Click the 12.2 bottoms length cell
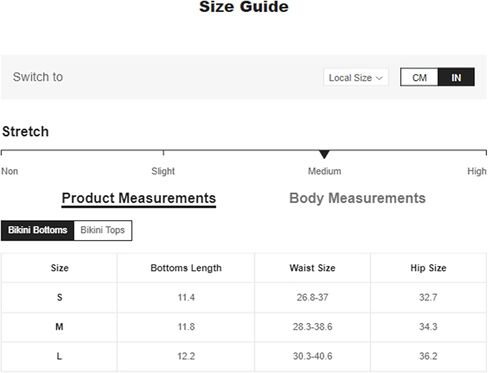Viewport: 488px width, 373px height. click(x=186, y=356)
